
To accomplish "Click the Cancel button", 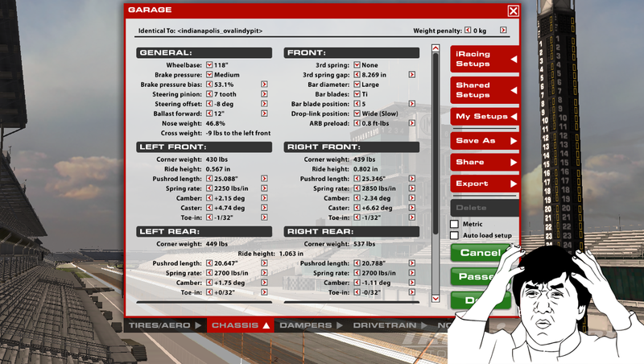I will pyautogui.click(x=481, y=253).
